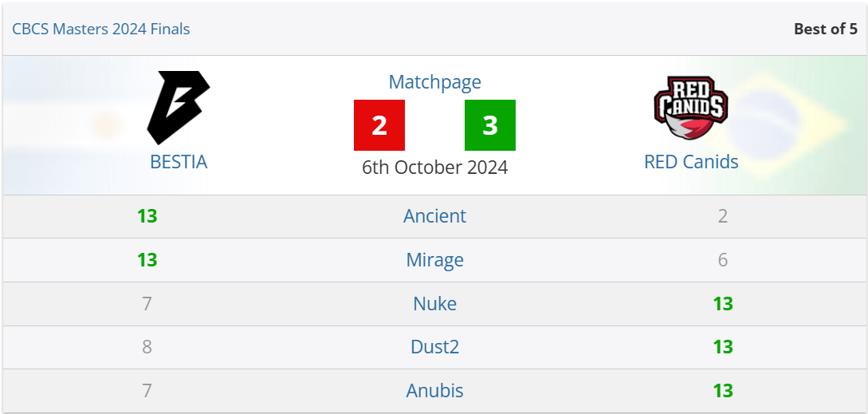868x414 pixels.
Task: Open the CBCS Masters 2024 Finals link
Action: tap(101, 30)
